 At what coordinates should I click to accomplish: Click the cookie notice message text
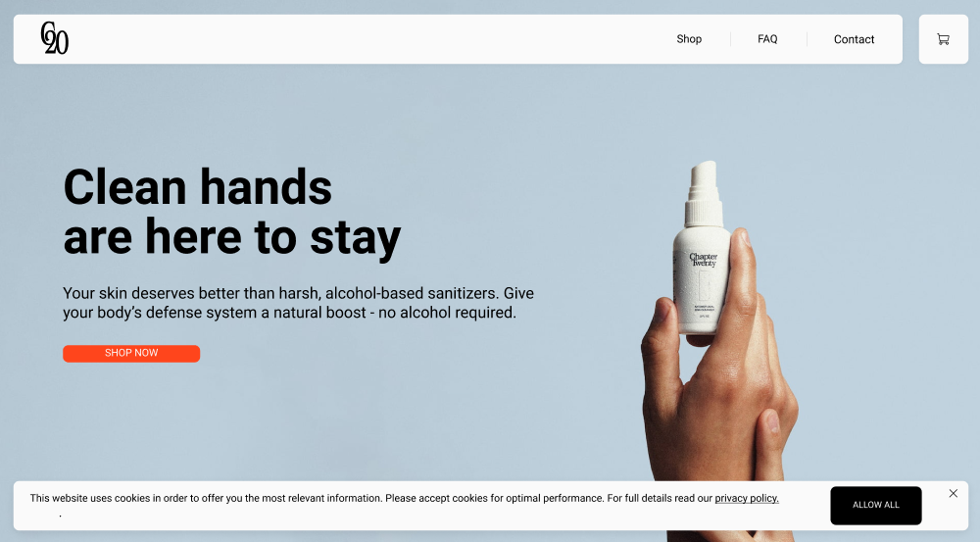pyautogui.click(x=405, y=498)
